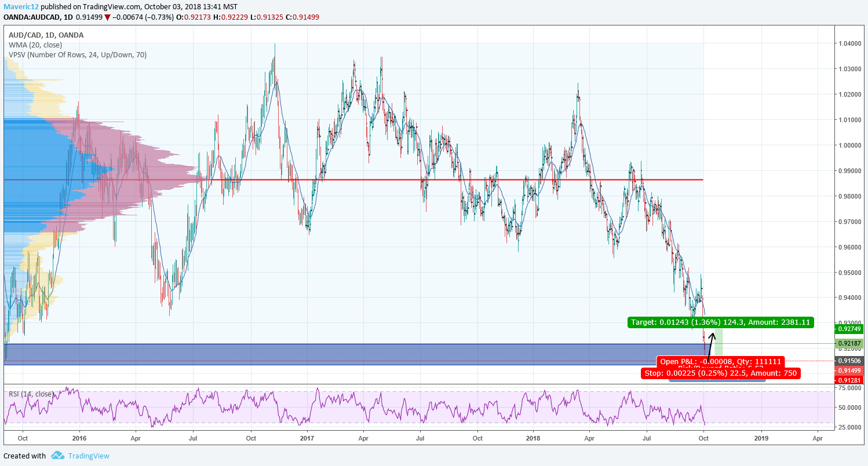This screenshot has height=466, width=868.
Task: Select the 'L:0.91325' low value in header
Action: click(268, 17)
